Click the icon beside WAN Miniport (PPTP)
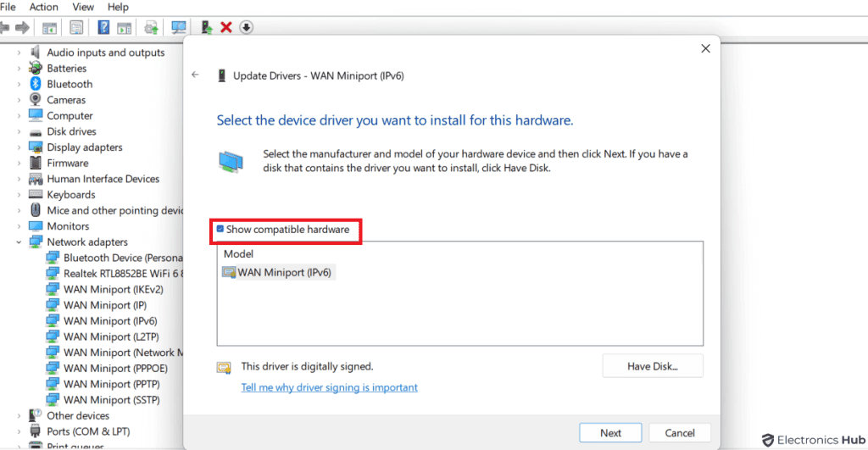Image resolution: width=868 pixels, height=450 pixels. point(53,384)
